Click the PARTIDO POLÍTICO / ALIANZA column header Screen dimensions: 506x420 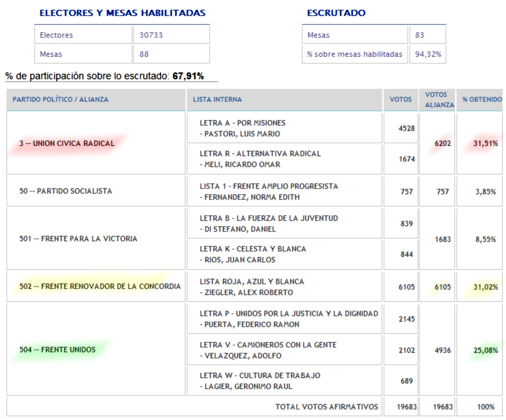60,99
